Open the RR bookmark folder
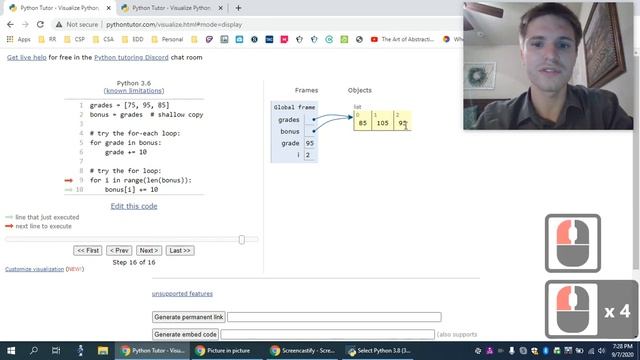The height and width of the screenshot is (360, 640). tap(47, 39)
